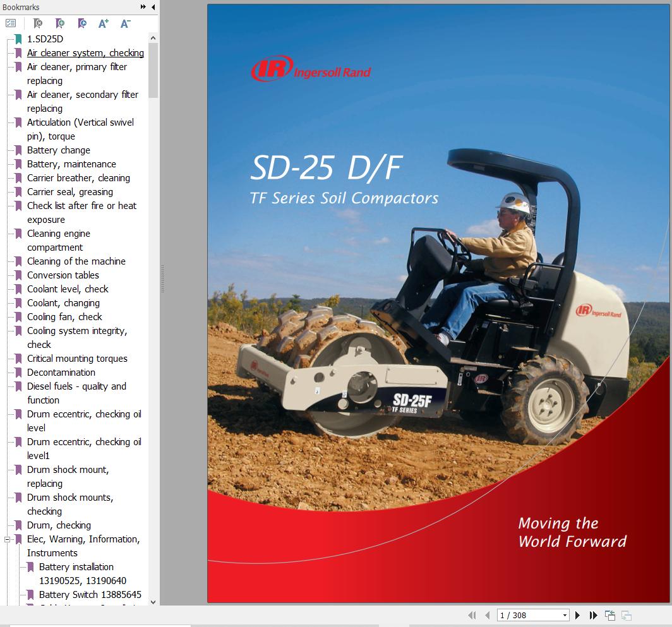Open Coolant, changing bookmark

tap(63, 303)
